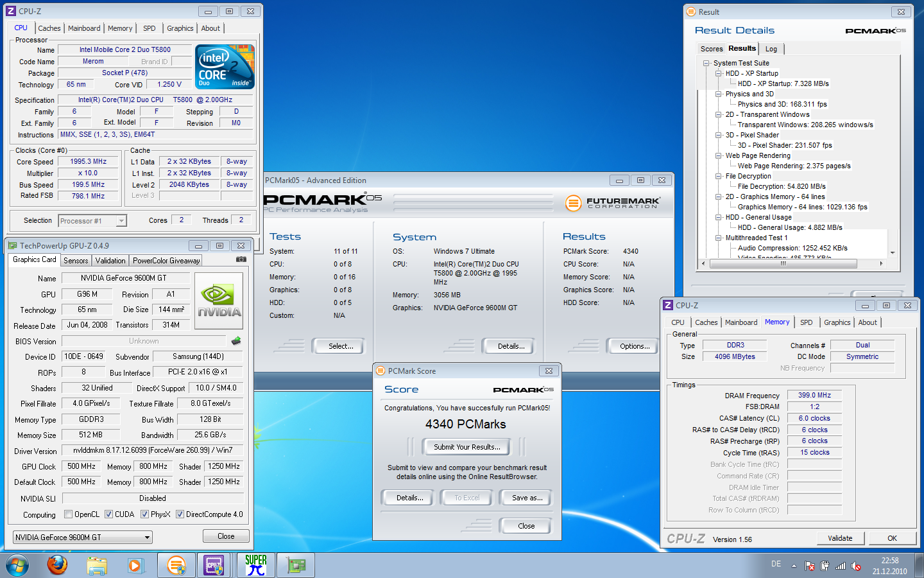Viewport: 924px width, 578px height.
Task: Open Windows Media Player from taskbar
Action: [x=135, y=566]
